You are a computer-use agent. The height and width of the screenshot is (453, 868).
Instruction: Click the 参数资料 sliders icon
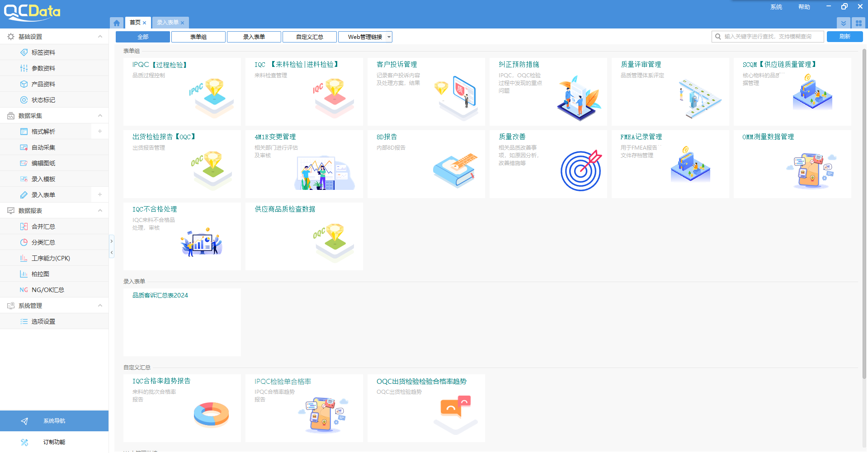[24, 68]
